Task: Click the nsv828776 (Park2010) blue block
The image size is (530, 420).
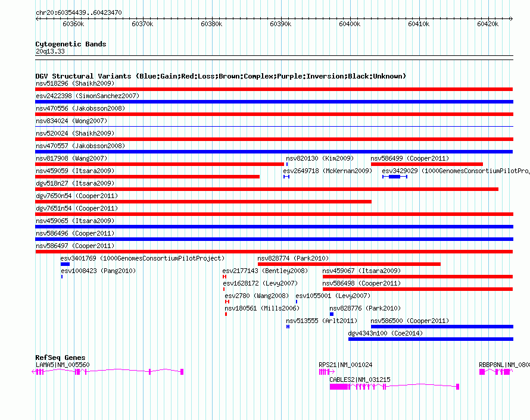Action: (332, 314)
